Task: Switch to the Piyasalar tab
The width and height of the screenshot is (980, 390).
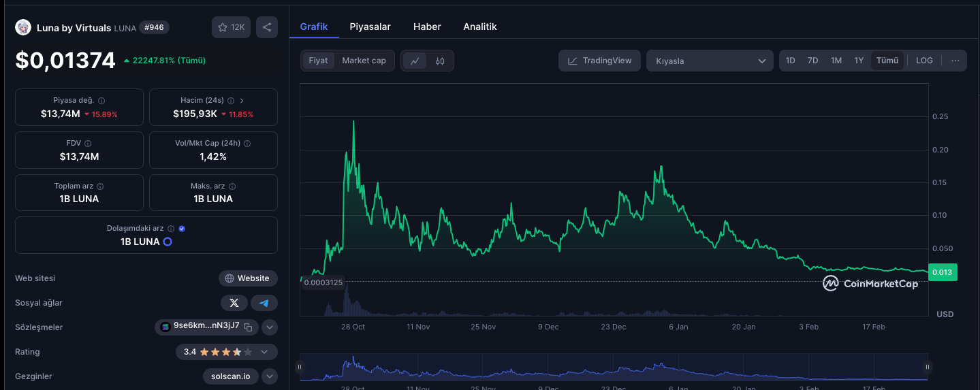Action: click(370, 27)
